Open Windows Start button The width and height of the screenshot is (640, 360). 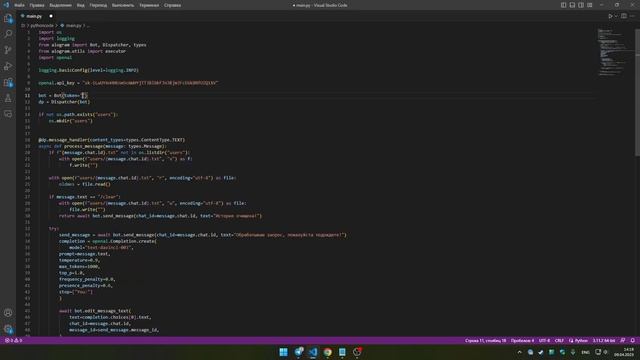coord(283,352)
